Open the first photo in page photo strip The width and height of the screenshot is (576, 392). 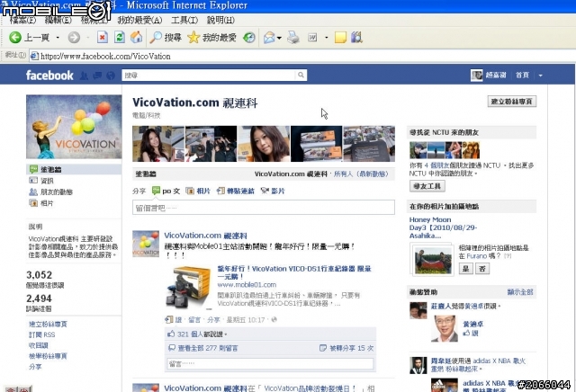pos(158,144)
